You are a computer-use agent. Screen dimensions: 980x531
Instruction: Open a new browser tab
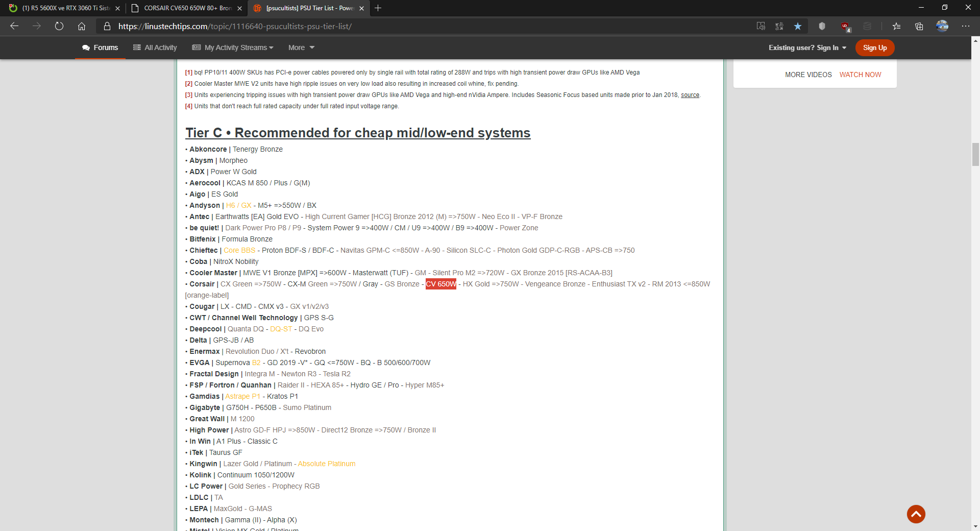click(x=378, y=8)
